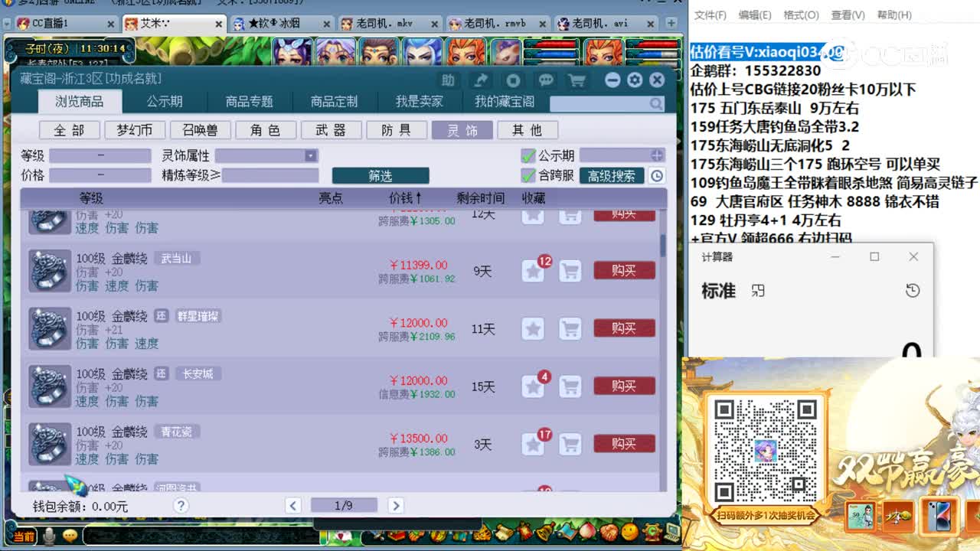Favorite the 群星璀璨 item with star icon

534,329
